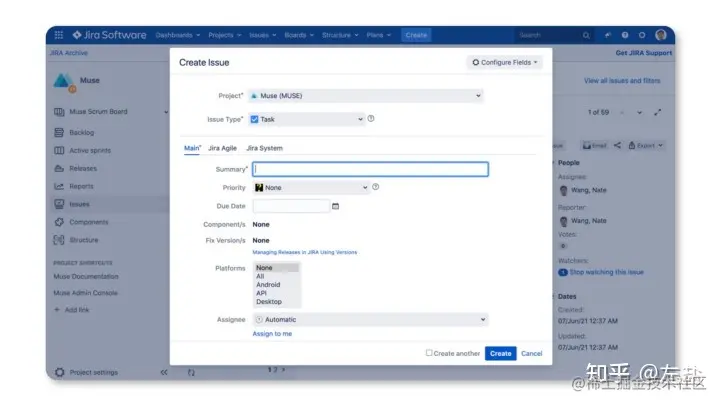
Task: Open the Due Date calendar picker icon
Action: click(335, 206)
